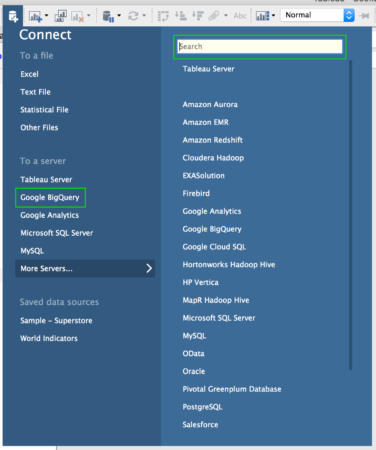Select Google Cloud SQL connector
Viewport: 376px width, 450px height.
point(214,247)
